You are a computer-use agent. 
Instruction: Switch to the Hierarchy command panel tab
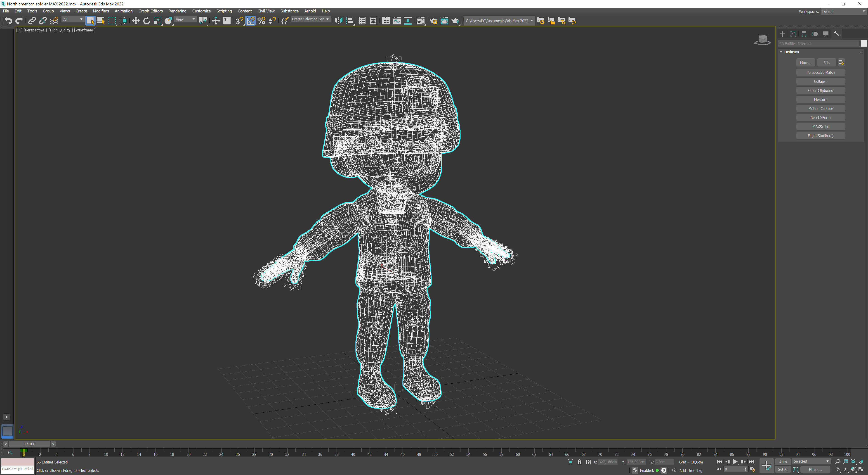804,34
